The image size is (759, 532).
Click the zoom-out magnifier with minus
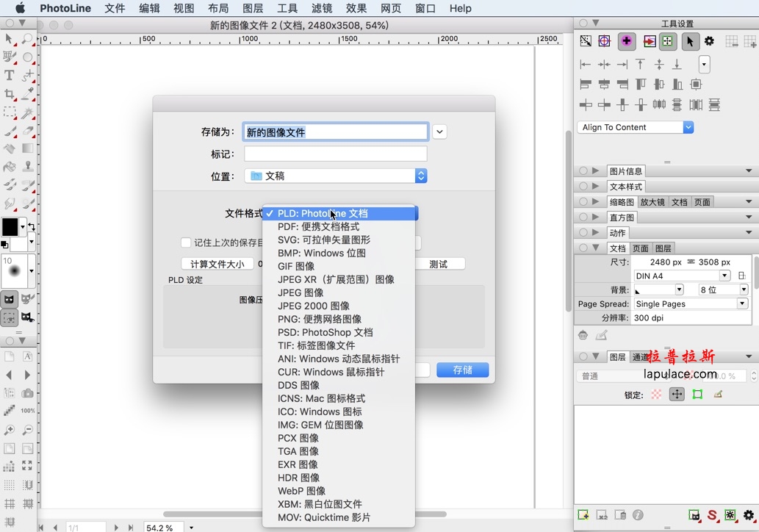pyautogui.click(x=28, y=429)
